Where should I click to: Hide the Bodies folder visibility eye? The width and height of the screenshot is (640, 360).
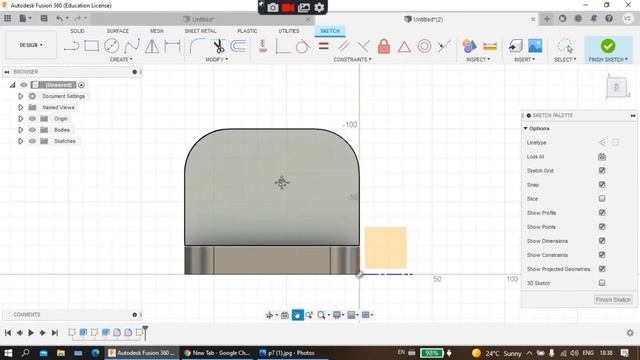tap(32, 130)
